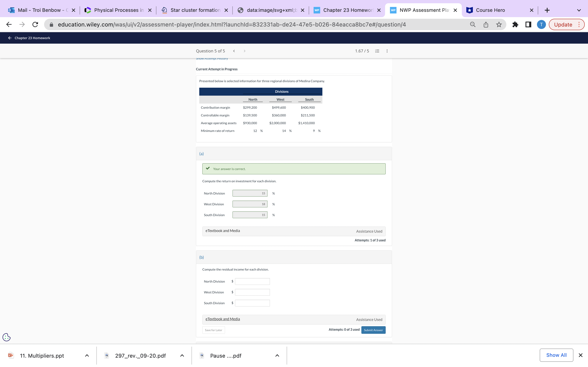Open the browser extensions puzzle icon

tap(515, 24)
